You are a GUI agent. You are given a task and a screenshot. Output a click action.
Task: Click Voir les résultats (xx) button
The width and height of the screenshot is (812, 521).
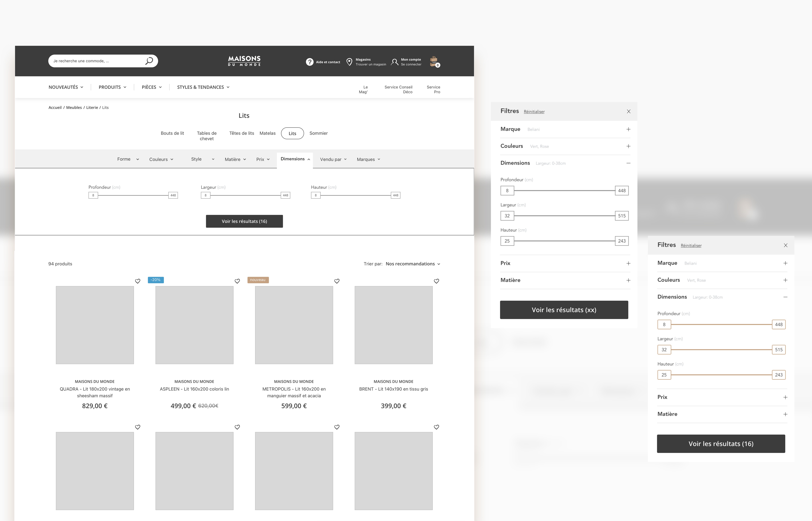click(x=564, y=310)
